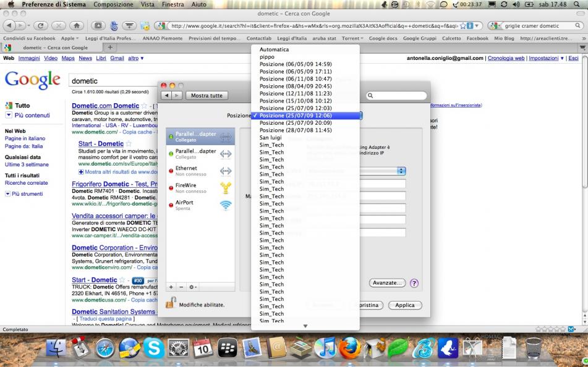588x367 pixels.
Task: Click Firefox stop loading button
Action: tap(59, 25)
